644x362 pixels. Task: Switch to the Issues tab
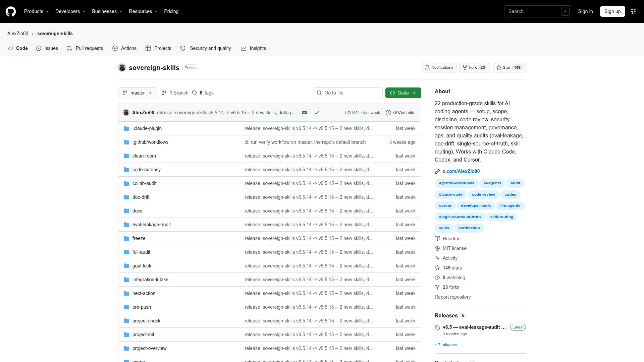pyautogui.click(x=47, y=48)
